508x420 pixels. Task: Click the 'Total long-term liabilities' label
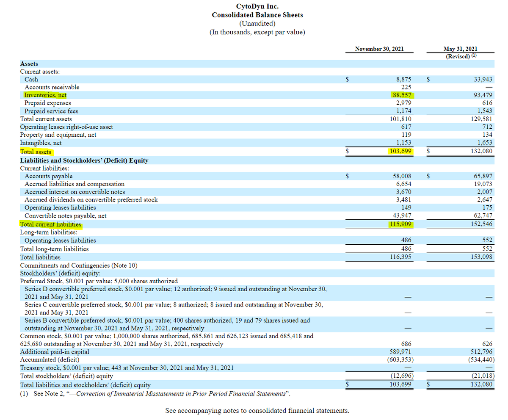click(55, 249)
